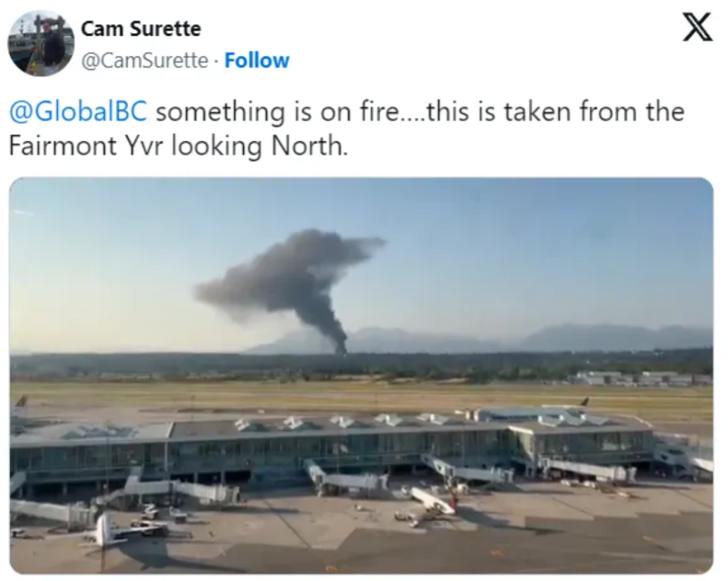The width and height of the screenshot is (728, 581).
Task: Click the tweet text 'something is on fire'
Action: point(277,112)
